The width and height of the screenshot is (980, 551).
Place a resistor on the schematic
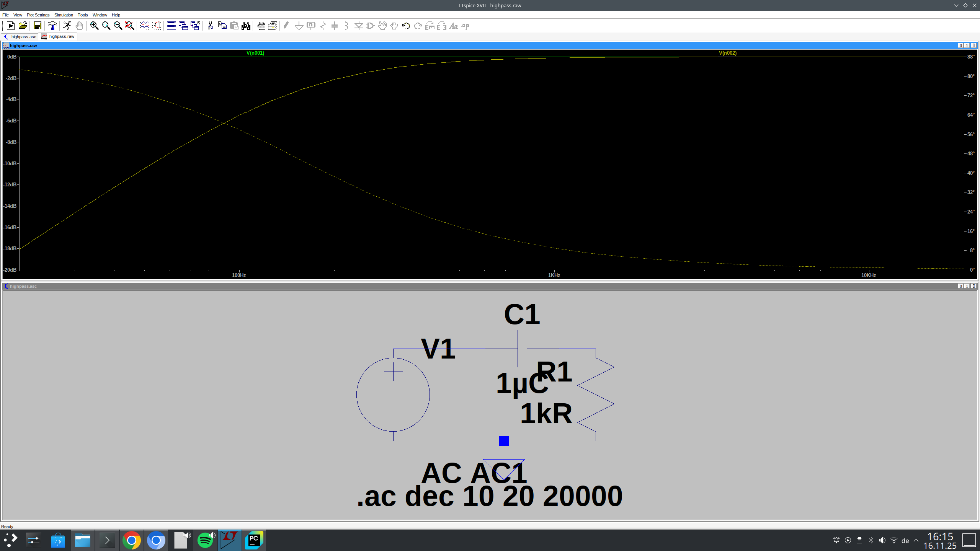323,26
